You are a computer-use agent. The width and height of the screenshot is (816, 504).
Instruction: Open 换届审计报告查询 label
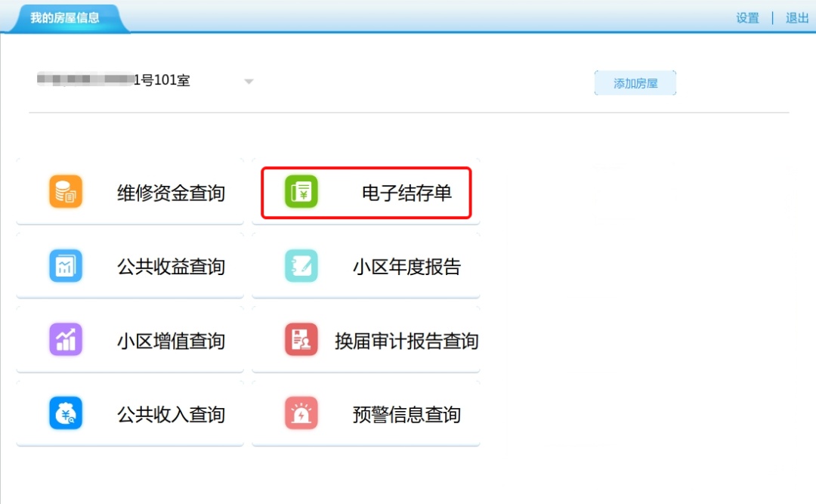(406, 342)
